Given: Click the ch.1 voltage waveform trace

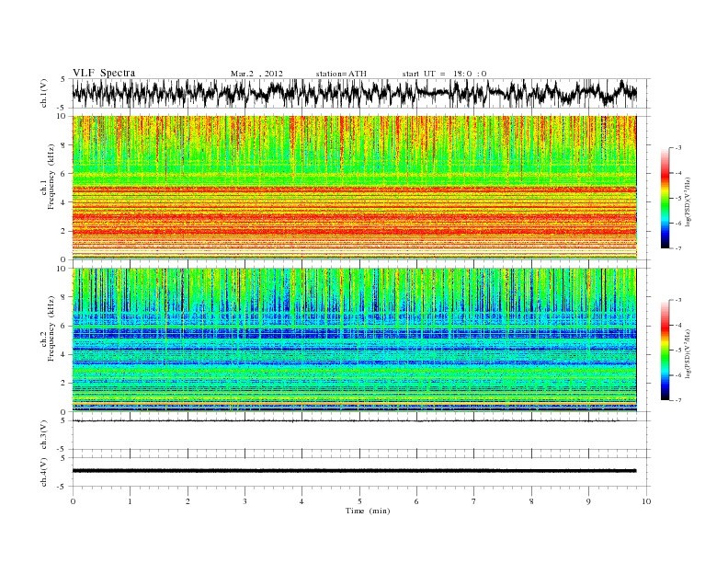Looking at the screenshot, I should click(355, 92).
